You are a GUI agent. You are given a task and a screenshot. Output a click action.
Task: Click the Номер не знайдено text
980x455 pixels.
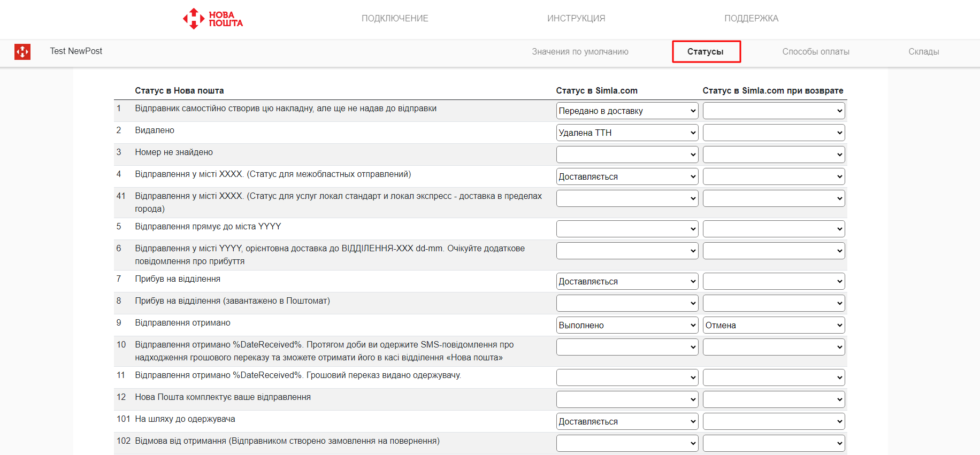coord(174,152)
